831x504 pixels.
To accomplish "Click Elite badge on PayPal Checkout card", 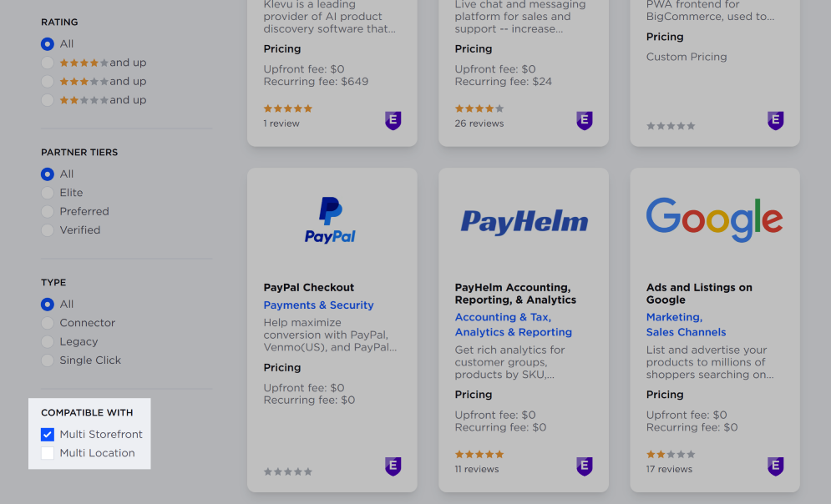I will [393, 466].
